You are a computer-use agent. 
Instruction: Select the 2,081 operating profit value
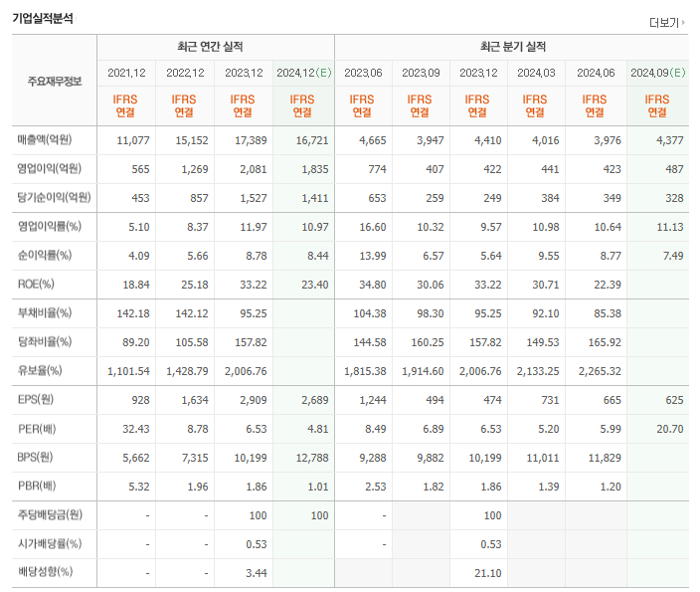[x=254, y=169]
